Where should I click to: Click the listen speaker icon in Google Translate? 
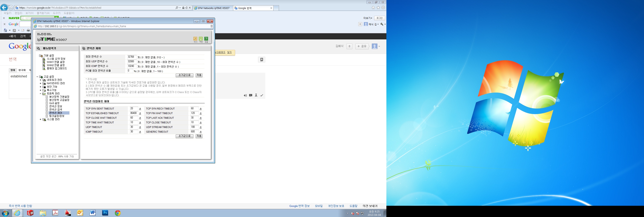[245, 95]
